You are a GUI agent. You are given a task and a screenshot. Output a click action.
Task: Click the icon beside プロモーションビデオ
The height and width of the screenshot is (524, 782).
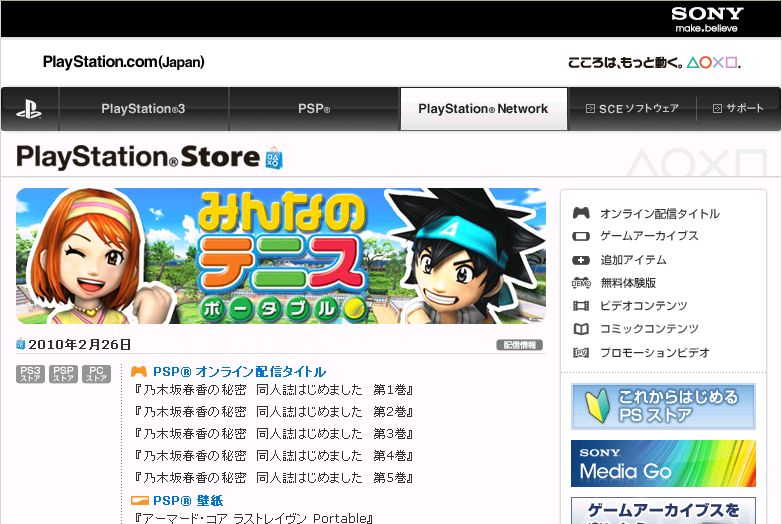pos(581,353)
